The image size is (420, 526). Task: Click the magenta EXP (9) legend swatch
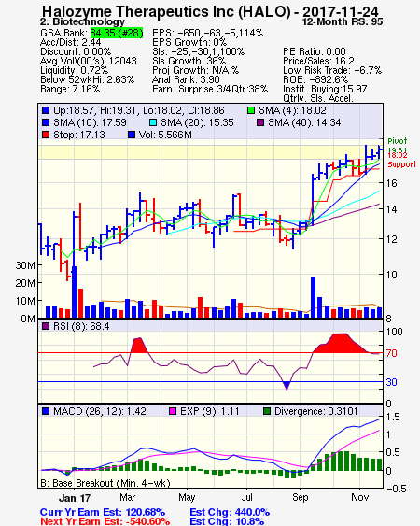pyautogui.click(x=173, y=412)
